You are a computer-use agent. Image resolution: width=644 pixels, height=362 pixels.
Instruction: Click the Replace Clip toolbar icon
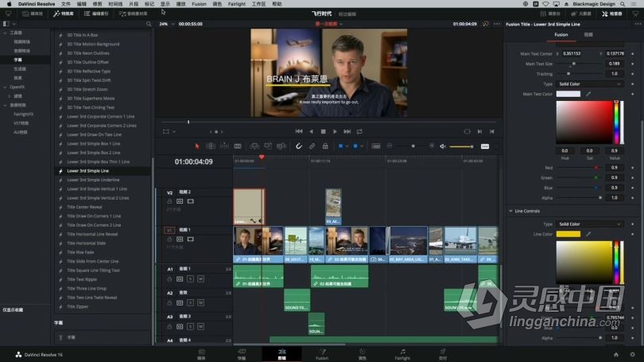(281, 146)
